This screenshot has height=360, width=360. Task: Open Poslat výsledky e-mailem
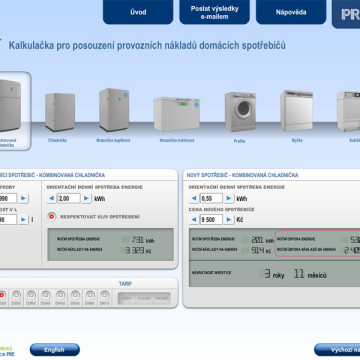click(215, 12)
